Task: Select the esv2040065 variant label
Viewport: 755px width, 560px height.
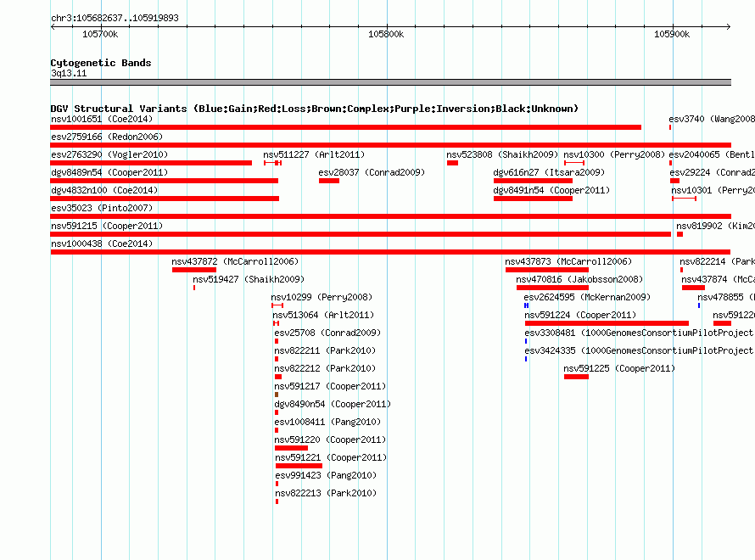Action: (x=712, y=154)
